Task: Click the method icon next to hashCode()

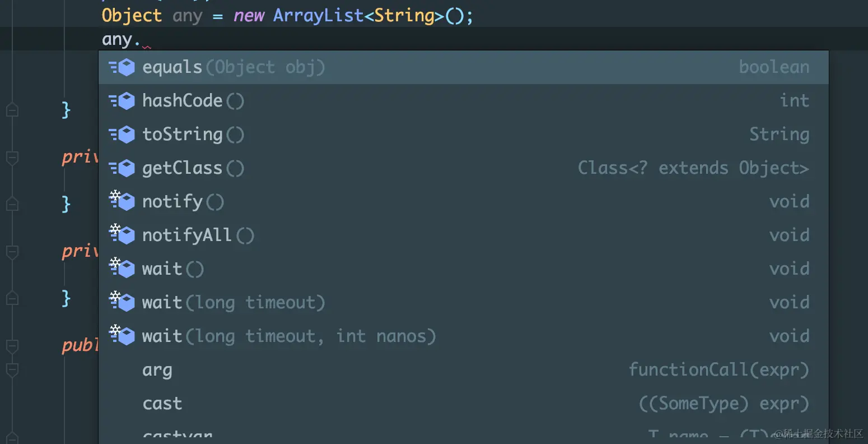Action: [122, 101]
